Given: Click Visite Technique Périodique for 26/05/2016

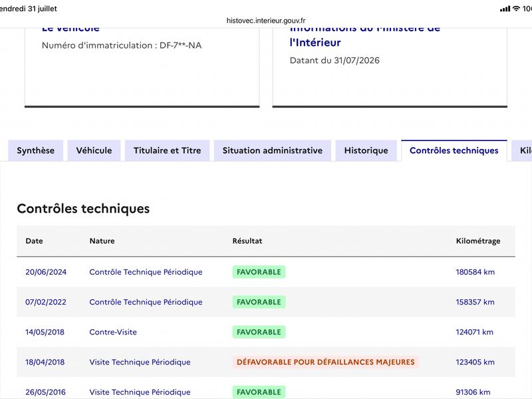Looking at the screenshot, I should tap(140, 392).
